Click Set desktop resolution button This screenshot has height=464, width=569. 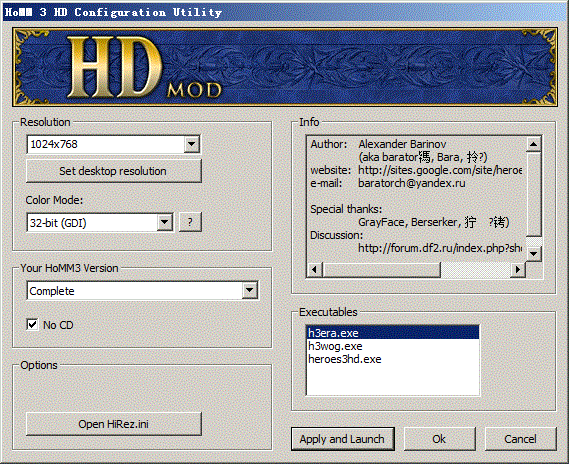pos(114,171)
